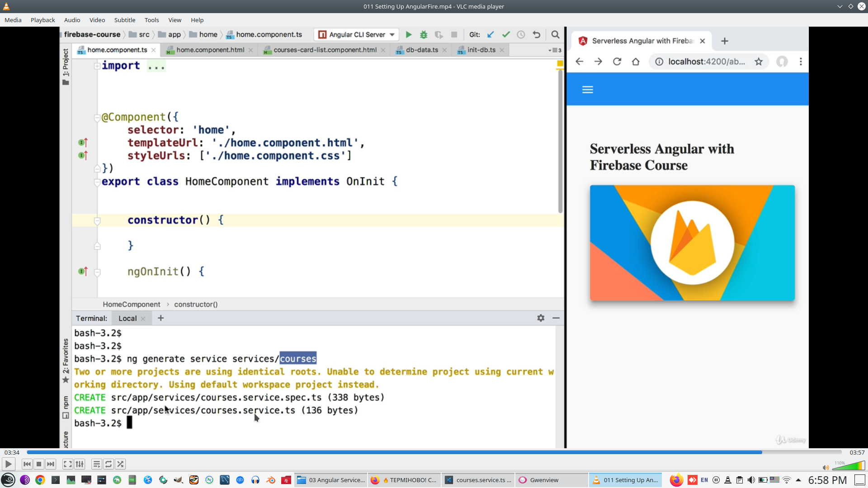
Task: Seek on the video progress bar
Action: 434,452
